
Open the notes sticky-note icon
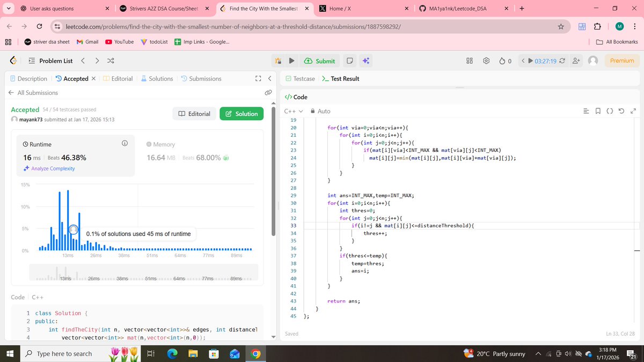coord(349,61)
